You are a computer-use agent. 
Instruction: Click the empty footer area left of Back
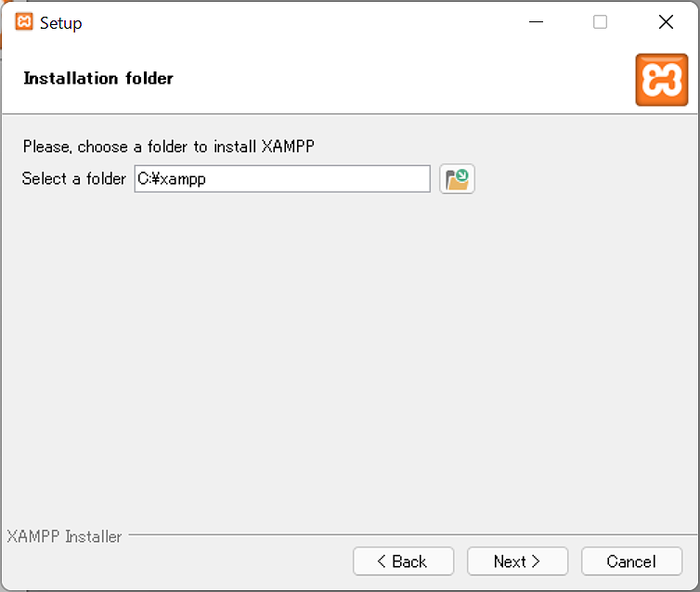pyautogui.click(x=176, y=561)
